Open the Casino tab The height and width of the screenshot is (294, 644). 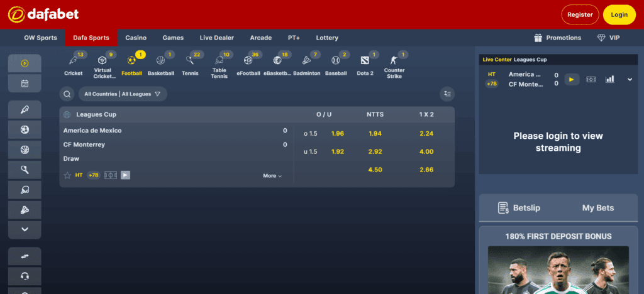136,38
